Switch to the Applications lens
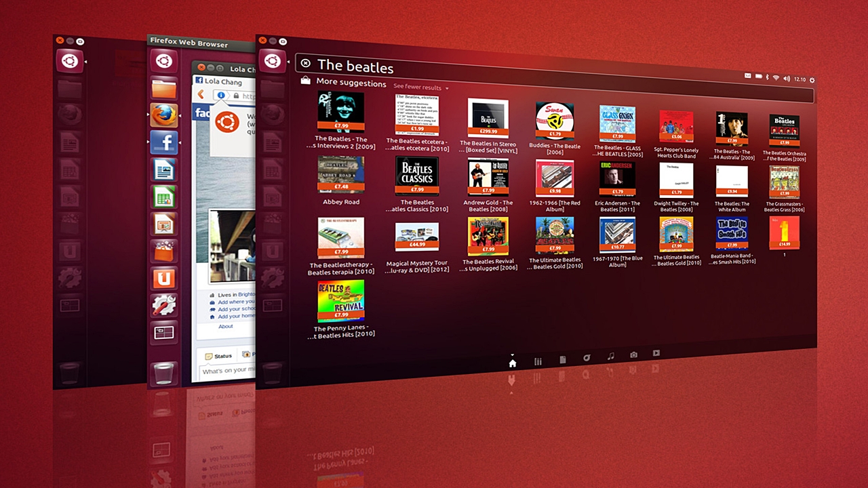Image resolution: width=868 pixels, height=488 pixels. (x=538, y=361)
